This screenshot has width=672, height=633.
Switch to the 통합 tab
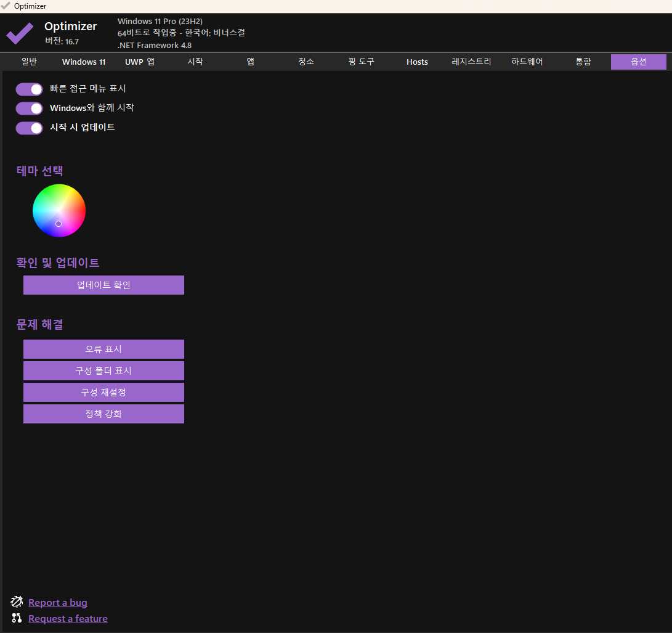(x=583, y=62)
